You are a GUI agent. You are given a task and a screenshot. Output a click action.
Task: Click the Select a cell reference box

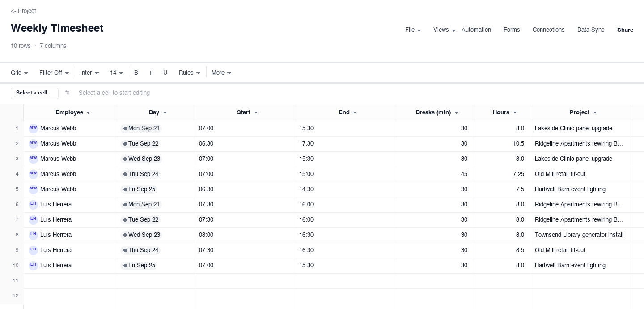(x=34, y=93)
